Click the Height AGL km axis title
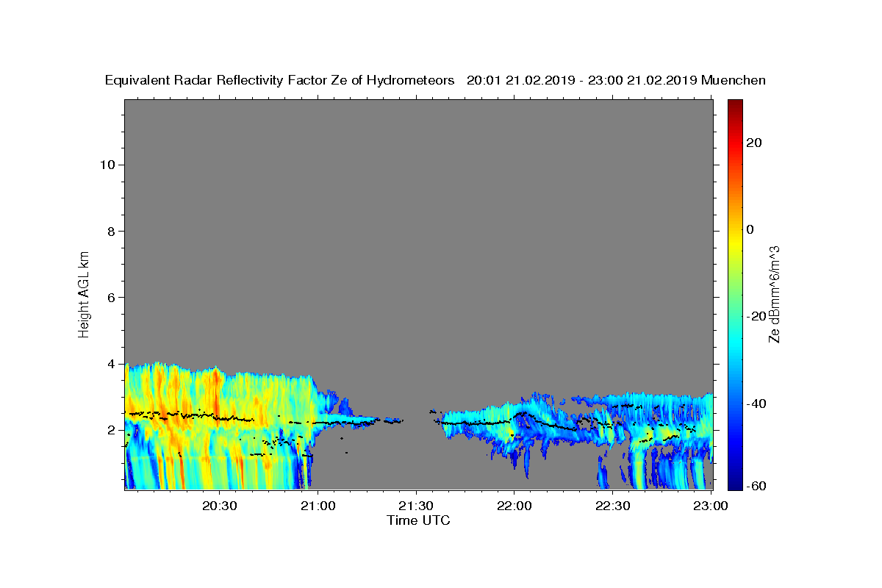This screenshot has width=882, height=588. click(84, 293)
